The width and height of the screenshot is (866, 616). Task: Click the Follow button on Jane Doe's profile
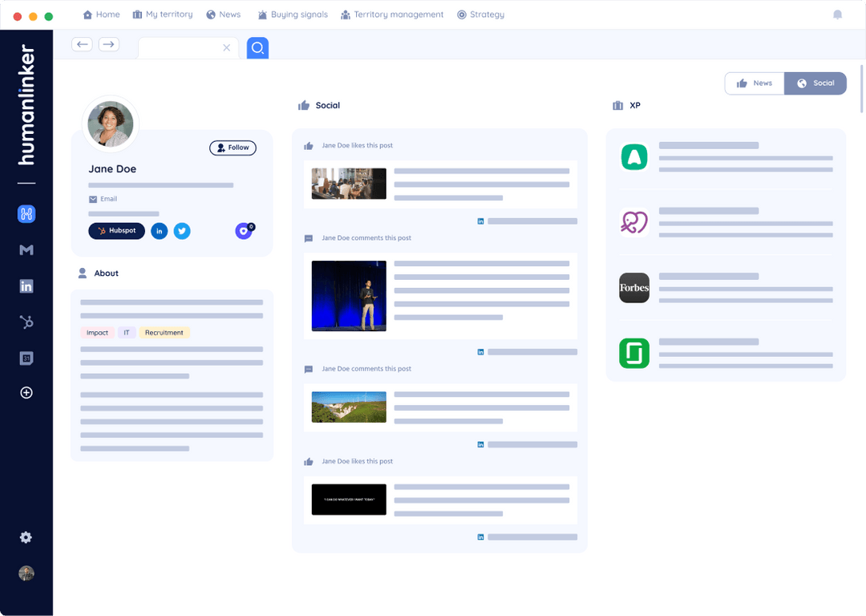pos(233,148)
